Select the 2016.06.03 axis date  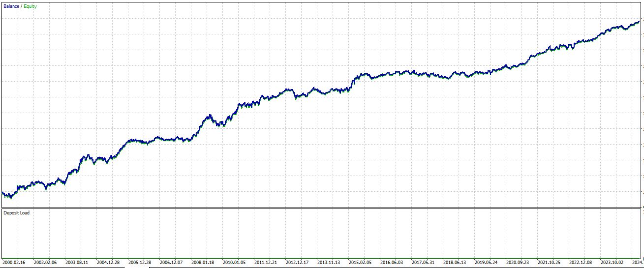coord(392,263)
